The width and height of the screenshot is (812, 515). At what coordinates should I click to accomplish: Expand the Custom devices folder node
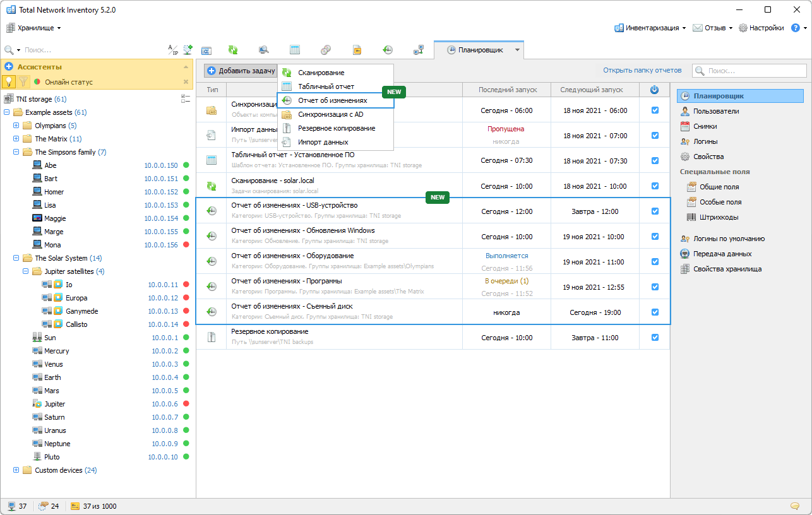[16, 470]
